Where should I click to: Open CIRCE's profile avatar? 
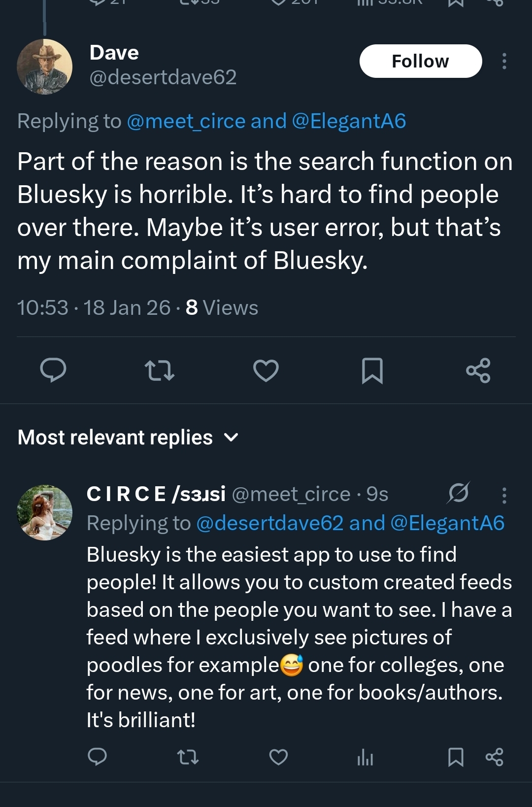pos(45,512)
